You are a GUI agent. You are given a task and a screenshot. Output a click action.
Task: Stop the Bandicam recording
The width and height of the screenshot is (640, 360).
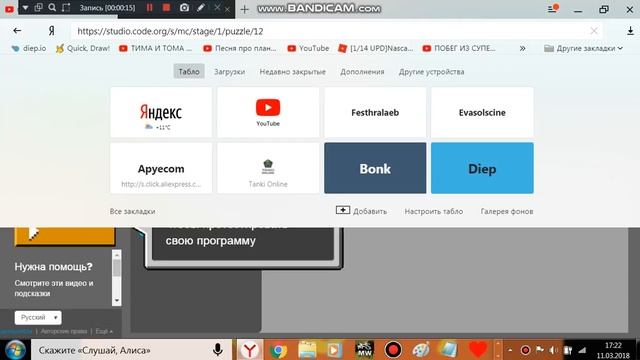166,7
